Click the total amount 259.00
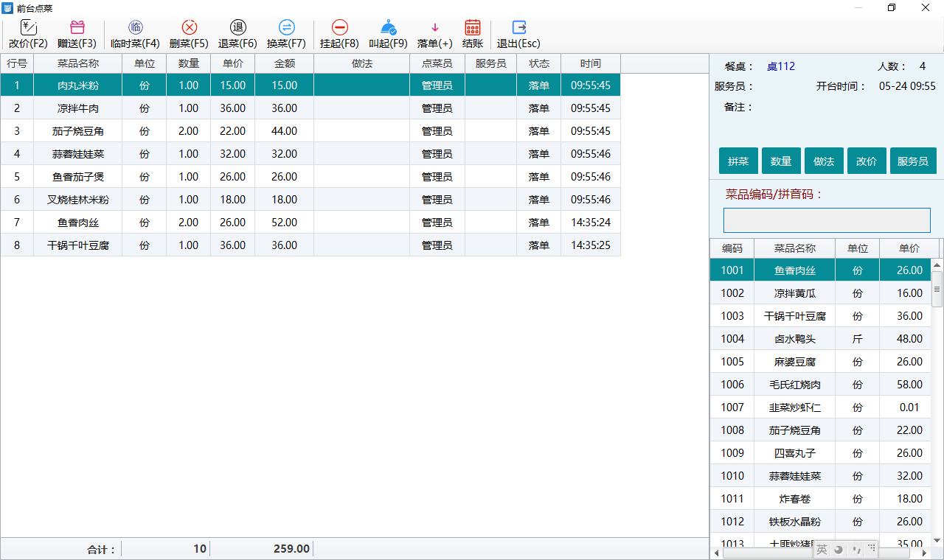 click(x=291, y=549)
